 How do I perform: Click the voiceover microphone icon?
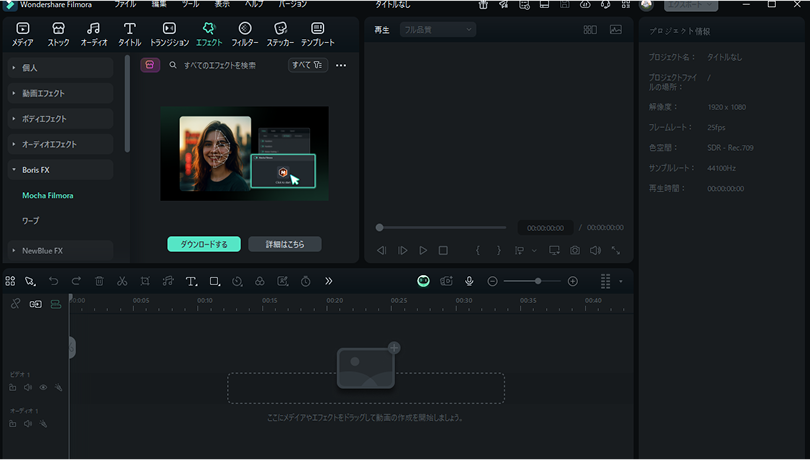pyautogui.click(x=469, y=281)
